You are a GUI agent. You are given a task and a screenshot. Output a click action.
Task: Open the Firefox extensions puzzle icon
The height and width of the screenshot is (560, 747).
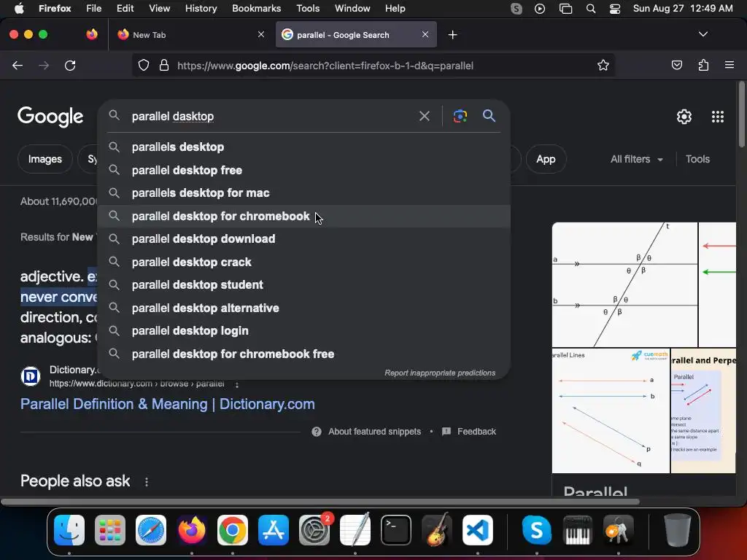pyautogui.click(x=703, y=66)
